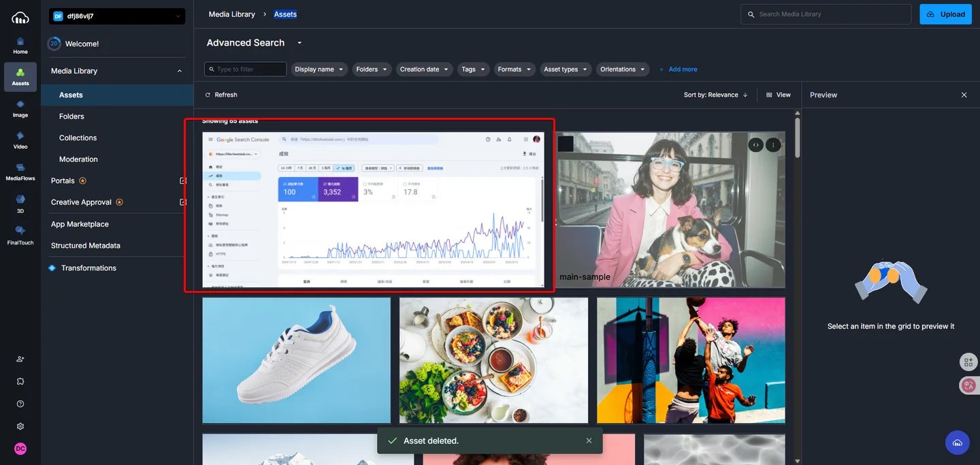Open the Display name filter dropdown

coord(319,69)
